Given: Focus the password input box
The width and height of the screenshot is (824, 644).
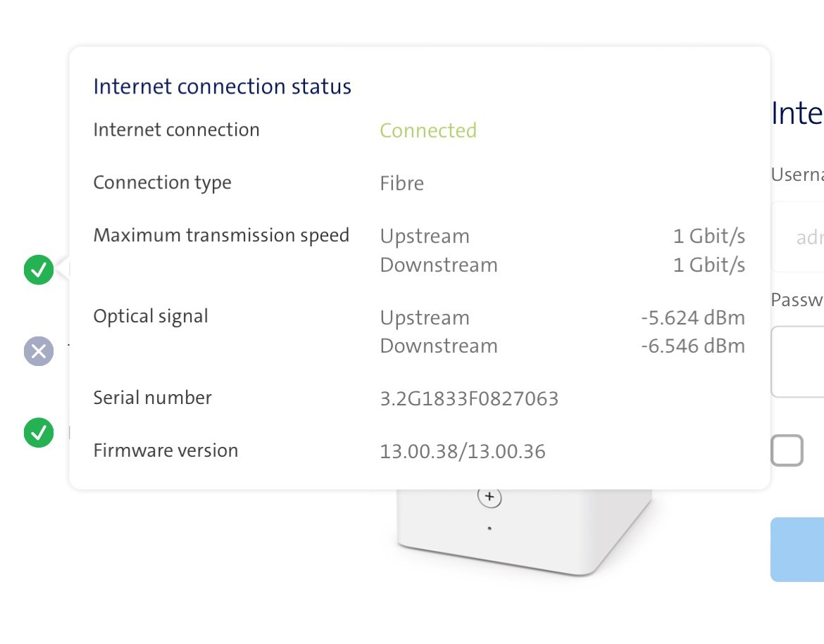Looking at the screenshot, I should [799, 361].
